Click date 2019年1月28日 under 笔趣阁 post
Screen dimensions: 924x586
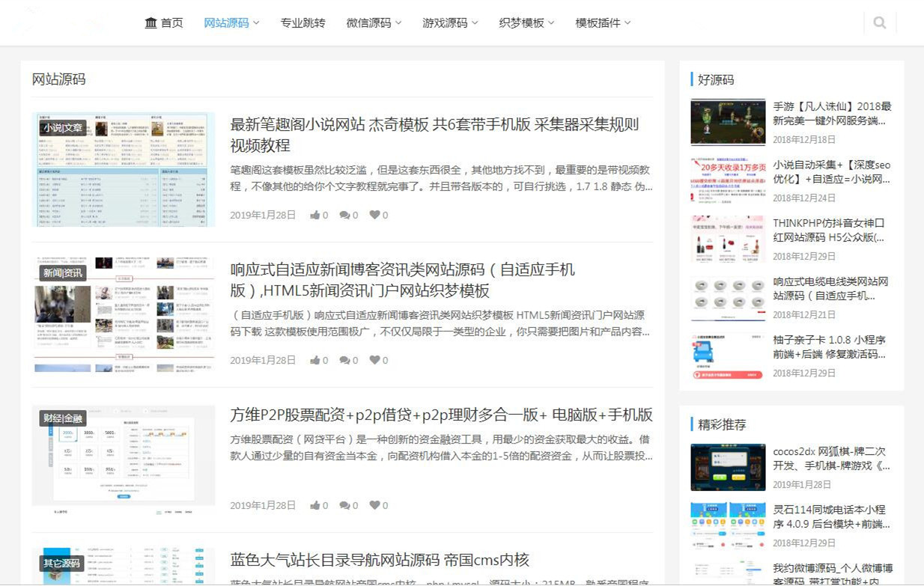tap(263, 215)
